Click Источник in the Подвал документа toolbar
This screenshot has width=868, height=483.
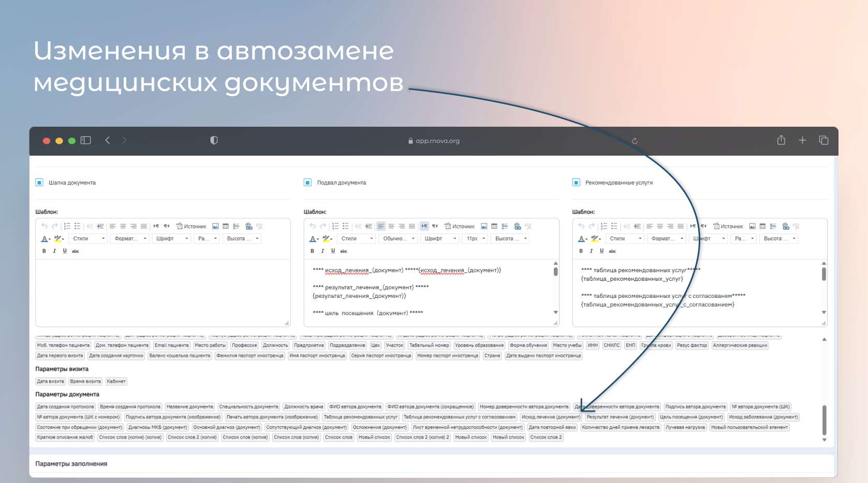tap(460, 227)
